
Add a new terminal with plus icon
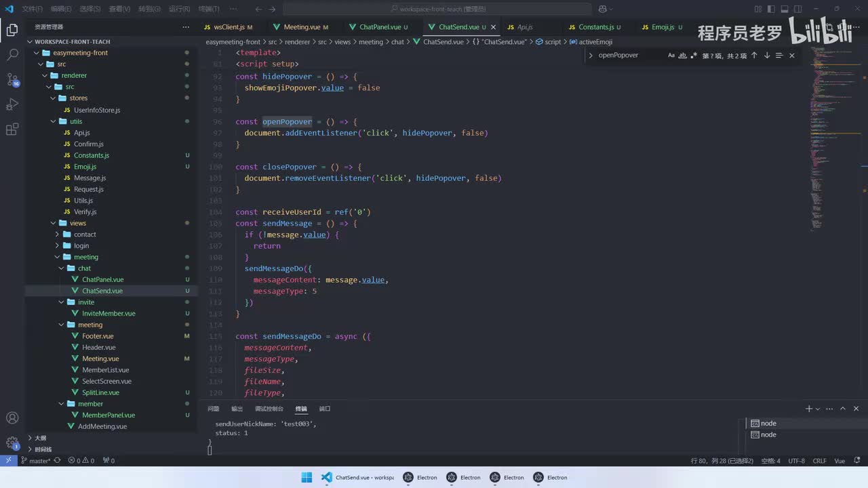click(808, 409)
